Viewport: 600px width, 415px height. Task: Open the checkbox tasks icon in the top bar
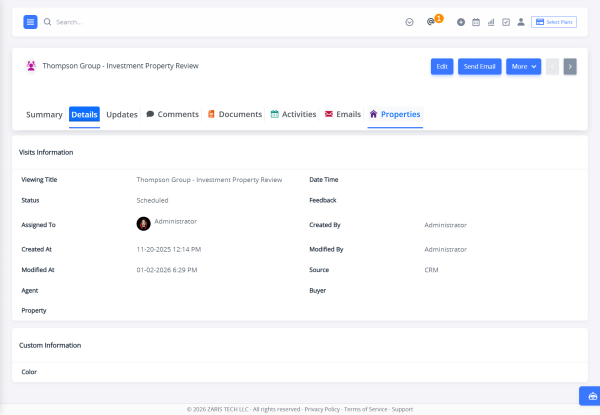[506, 22]
